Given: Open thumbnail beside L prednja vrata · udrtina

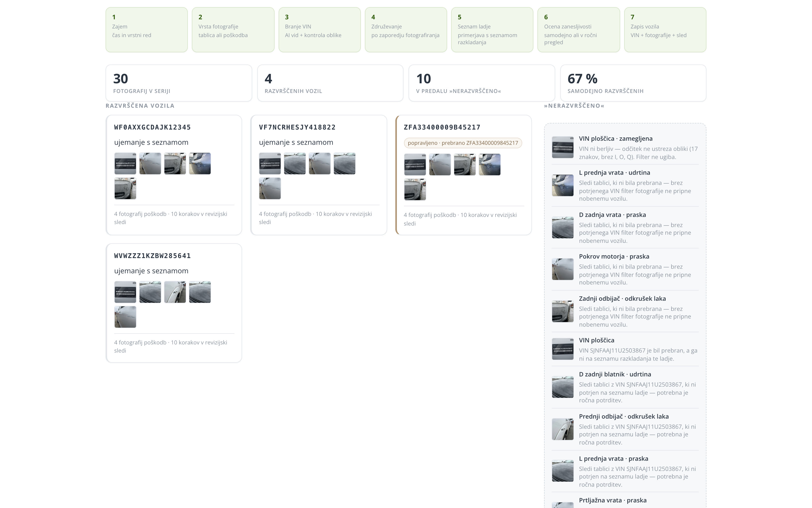Looking at the screenshot, I should 563,185.
